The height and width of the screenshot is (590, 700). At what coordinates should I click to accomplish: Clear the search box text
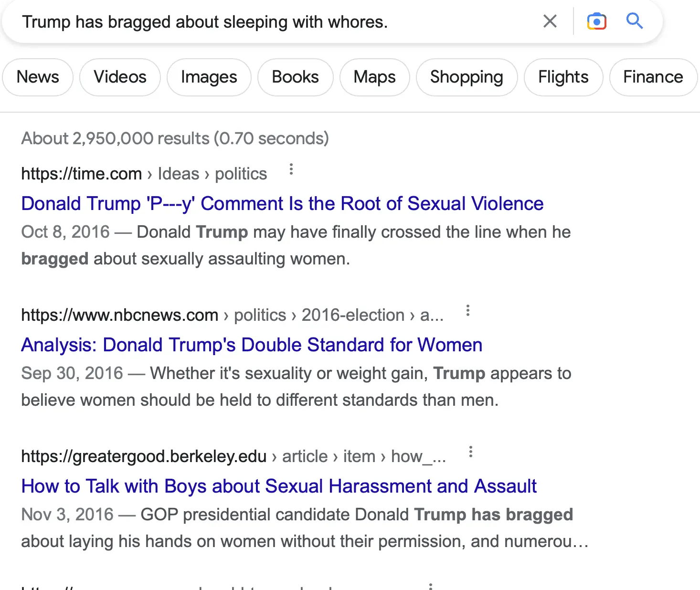point(550,21)
